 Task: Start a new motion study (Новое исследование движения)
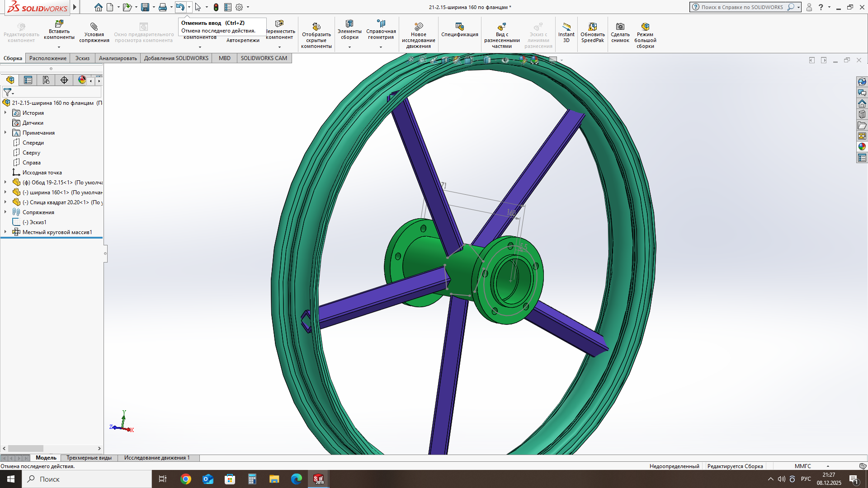[x=418, y=27]
